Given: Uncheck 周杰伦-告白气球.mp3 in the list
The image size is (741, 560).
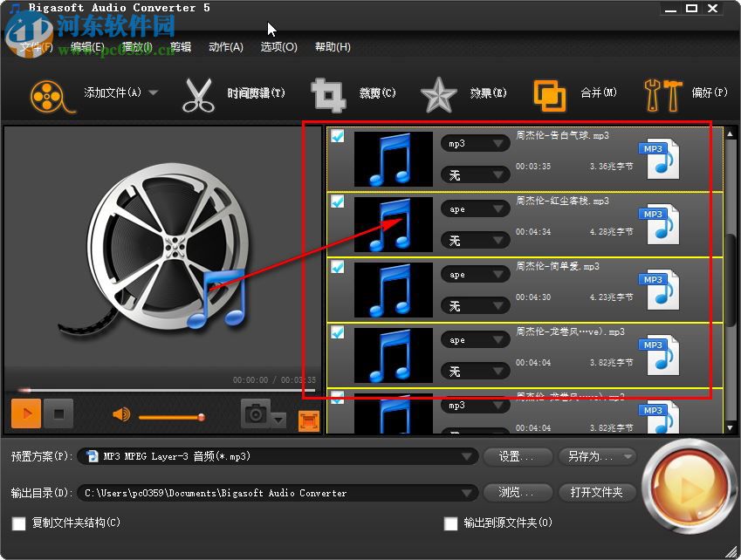Looking at the screenshot, I should point(338,136).
